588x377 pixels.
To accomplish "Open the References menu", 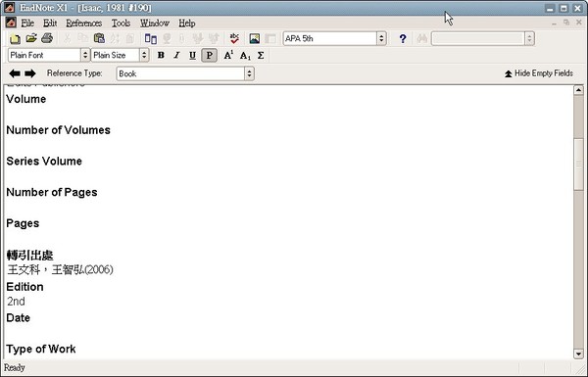I will tap(84, 24).
